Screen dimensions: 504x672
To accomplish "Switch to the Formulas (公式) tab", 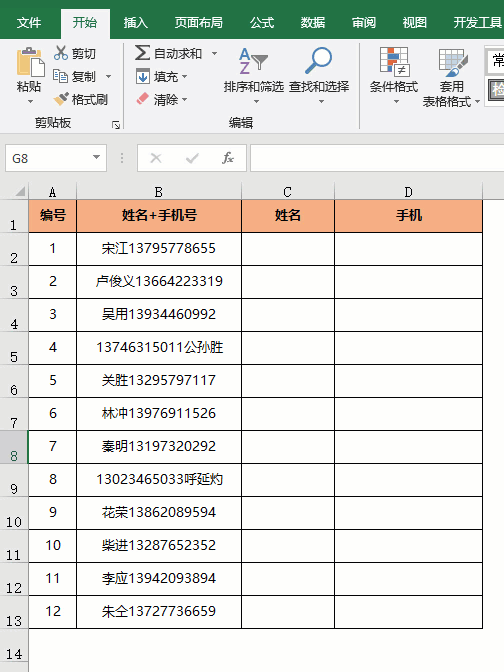I will 262,23.
